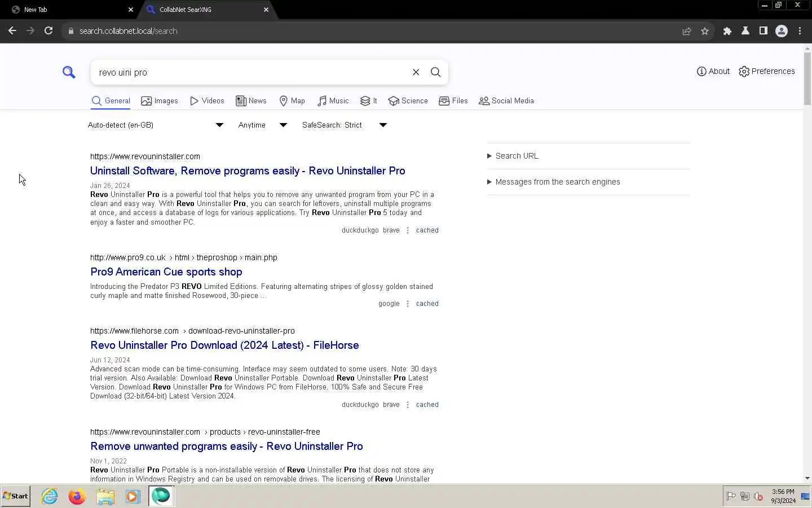Open Revo Uninstaller Pro Download FileHorse result
The width and height of the screenshot is (812, 508).
click(224, 345)
